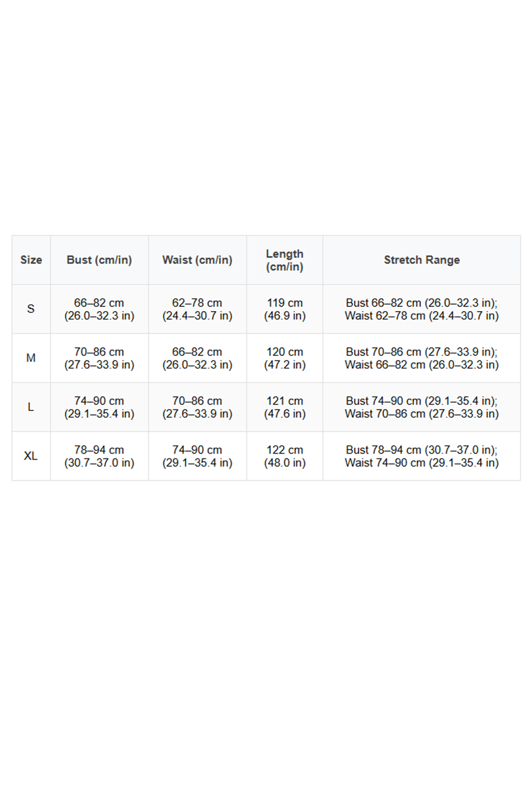Click the 66–82 cm bust cell for S

[x=99, y=309]
